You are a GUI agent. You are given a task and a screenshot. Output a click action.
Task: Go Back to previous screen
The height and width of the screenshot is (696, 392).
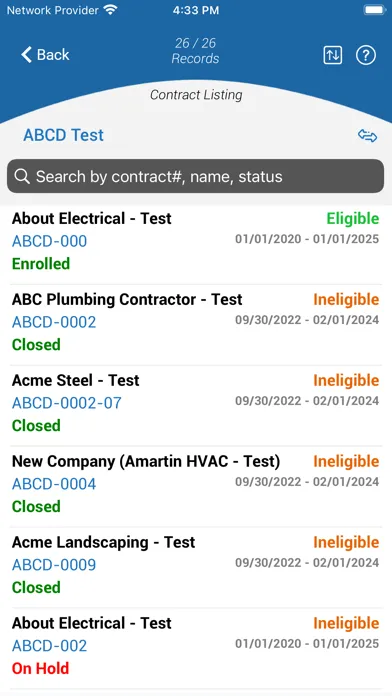45,55
